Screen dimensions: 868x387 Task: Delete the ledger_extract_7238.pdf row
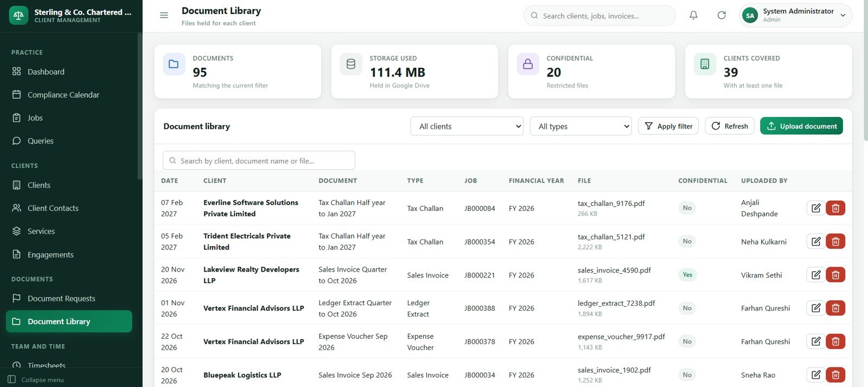(835, 308)
